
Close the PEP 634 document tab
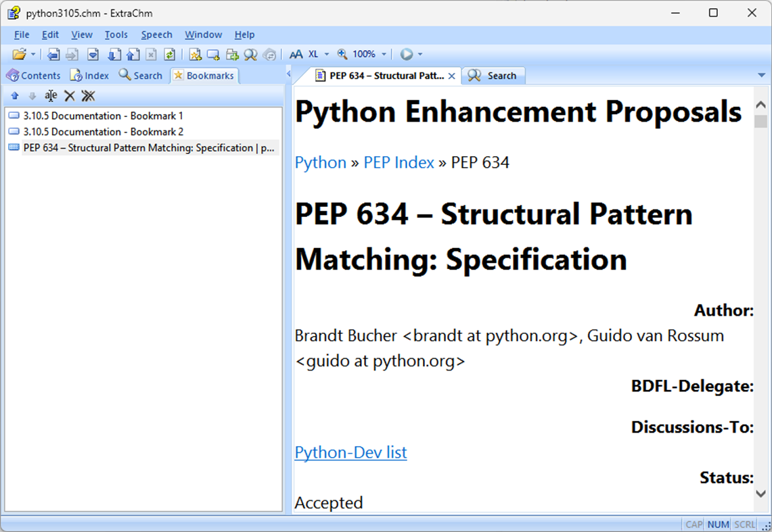click(451, 76)
